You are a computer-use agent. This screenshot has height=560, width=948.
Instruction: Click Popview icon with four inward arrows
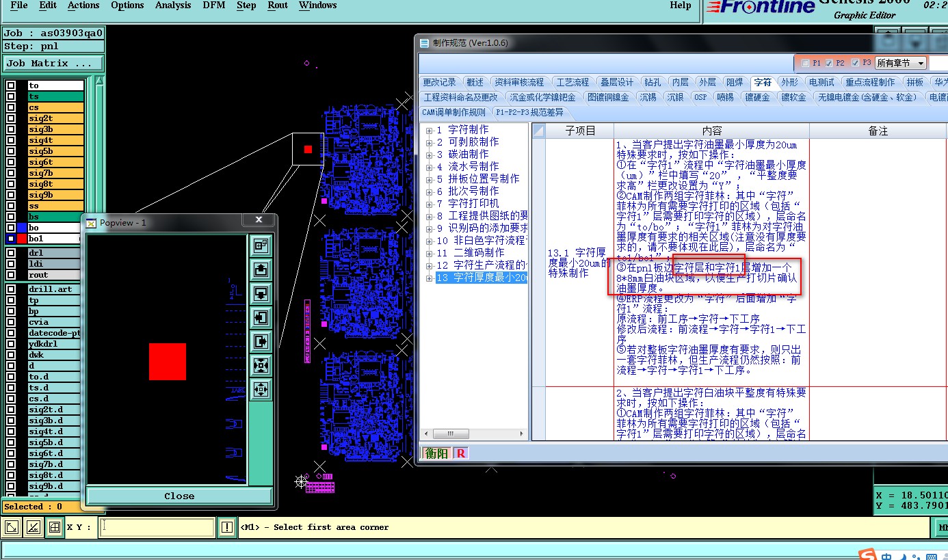point(261,365)
